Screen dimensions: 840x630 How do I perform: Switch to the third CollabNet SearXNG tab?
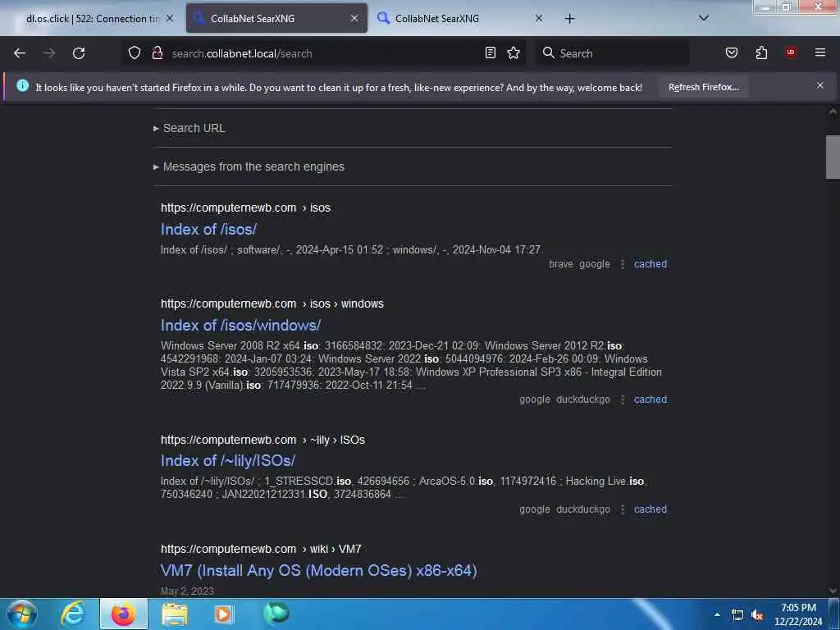[x=461, y=18]
